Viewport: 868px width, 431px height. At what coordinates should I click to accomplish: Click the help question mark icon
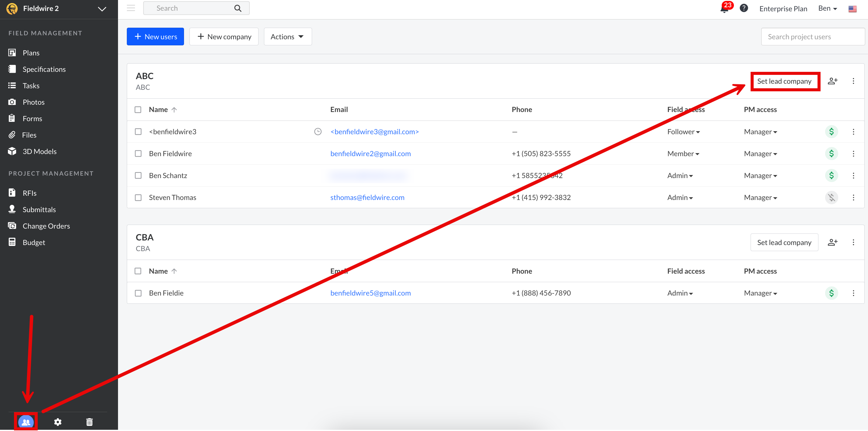click(744, 8)
